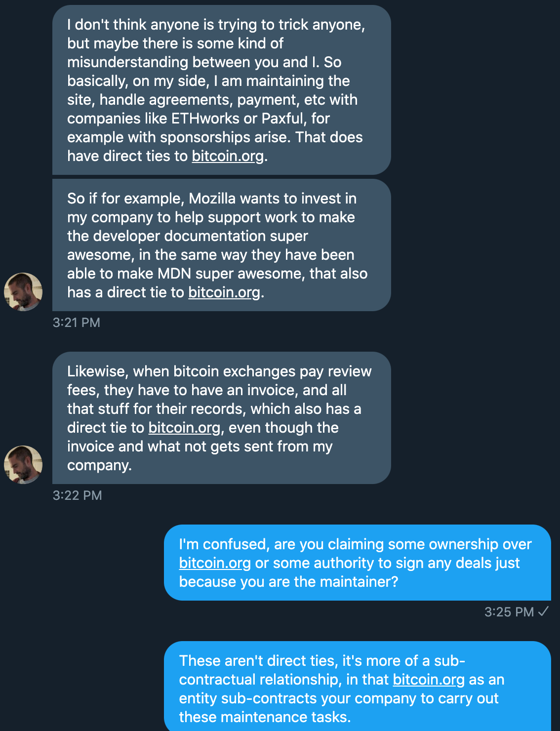The width and height of the screenshot is (560, 731).
Task: Open bitcoin.org link in the sub-contractual message
Action: (428, 680)
